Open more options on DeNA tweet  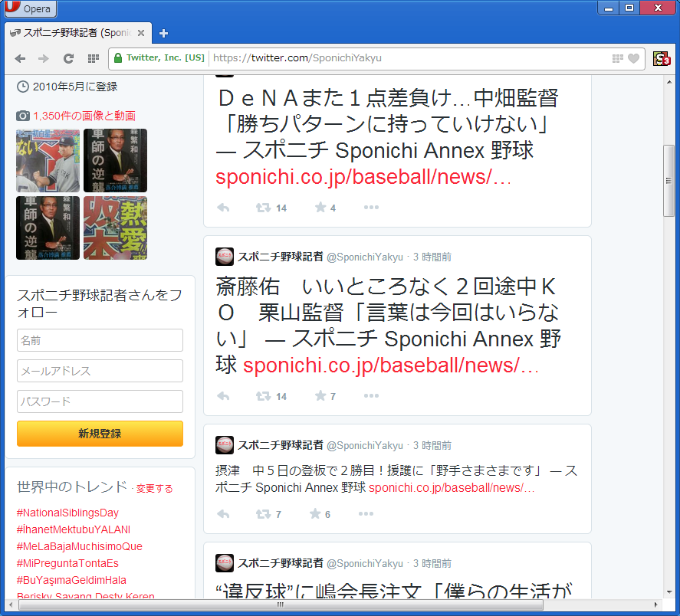[x=371, y=208]
